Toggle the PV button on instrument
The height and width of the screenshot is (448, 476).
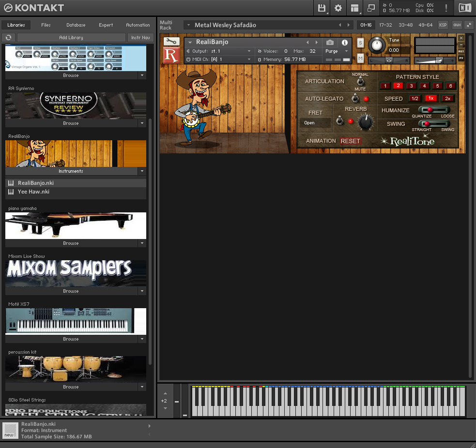pos(461,58)
